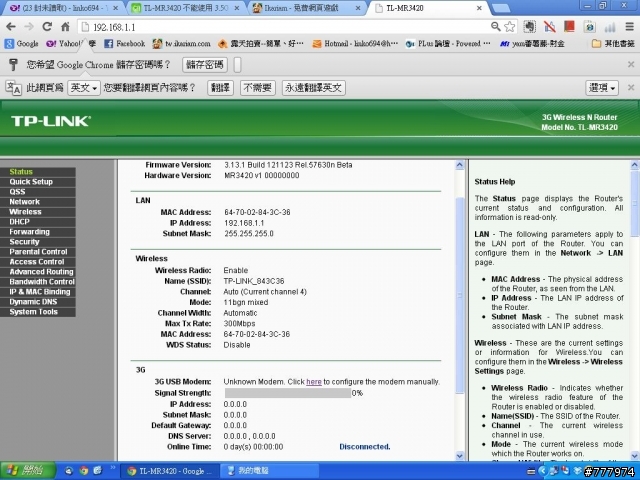Screen dimensions: 640x480
Task: Open the QSS menu item
Action: [38, 192]
